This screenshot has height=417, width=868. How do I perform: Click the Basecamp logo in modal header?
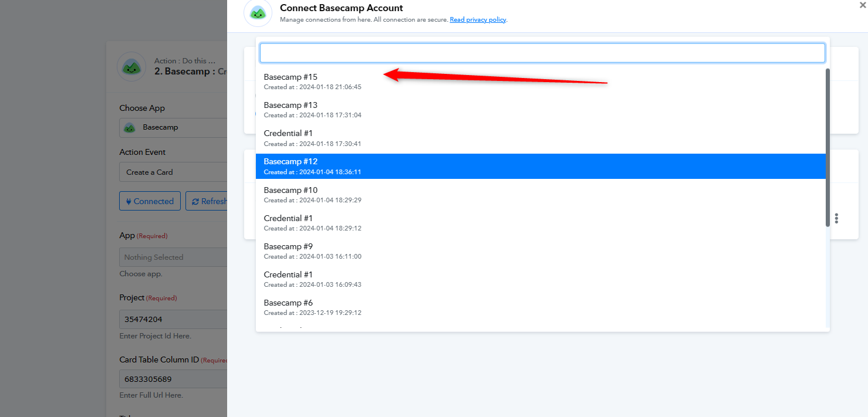point(258,13)
